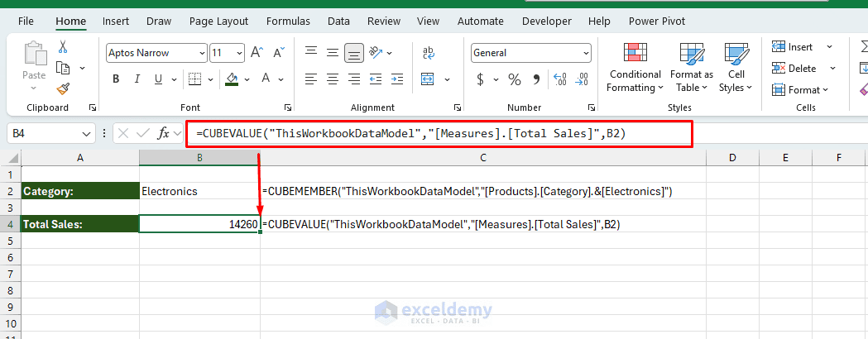The height and width of the screenshot is (339, 868).
Task: Switch to the Data tab
Action: (x=338, y=21)
